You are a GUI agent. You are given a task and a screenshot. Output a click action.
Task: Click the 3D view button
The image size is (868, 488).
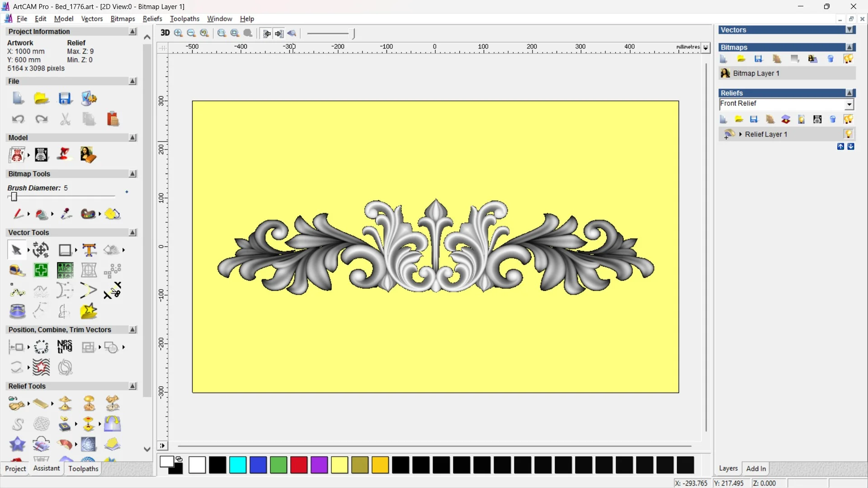pyautogui.click(x=165, y=33)
